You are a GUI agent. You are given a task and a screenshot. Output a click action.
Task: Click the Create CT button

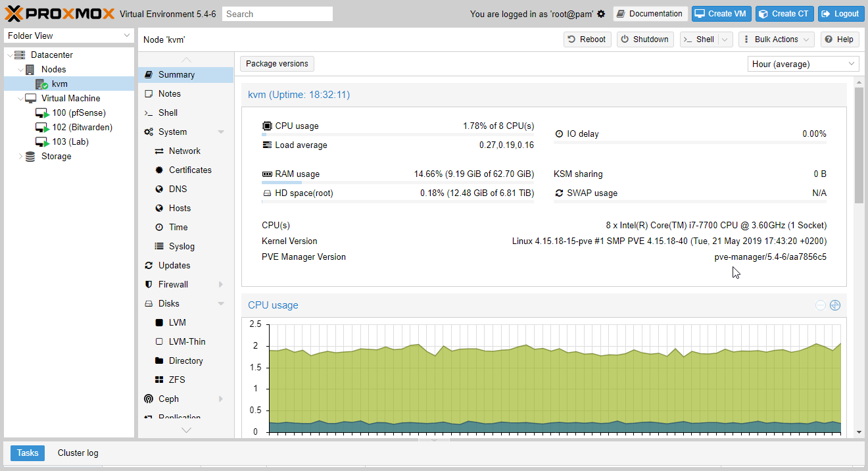point(784,14)
